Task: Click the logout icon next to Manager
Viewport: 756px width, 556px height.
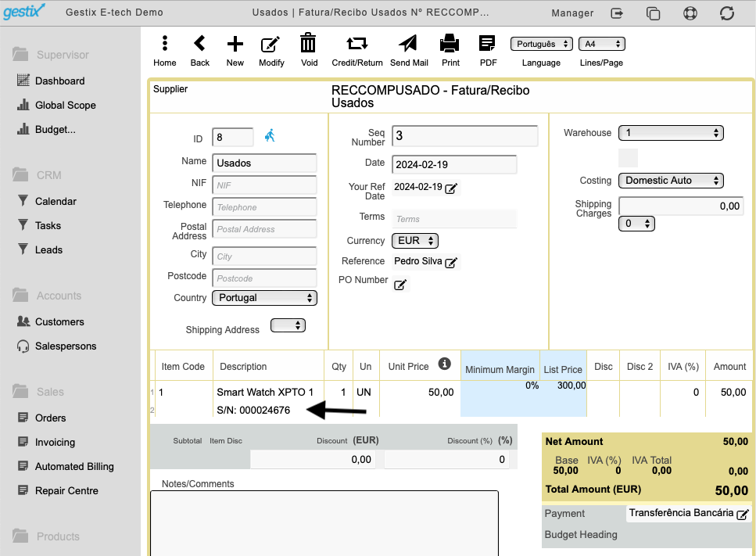Action: pos(617,13)
